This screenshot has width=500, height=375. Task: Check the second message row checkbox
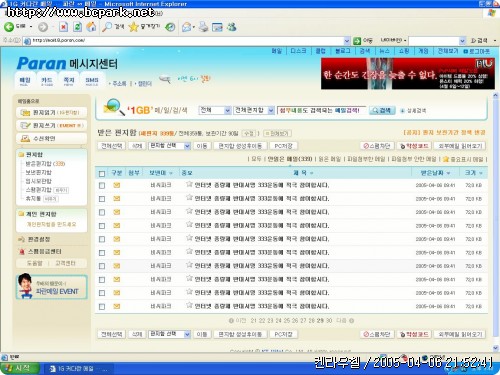[102, 199]
